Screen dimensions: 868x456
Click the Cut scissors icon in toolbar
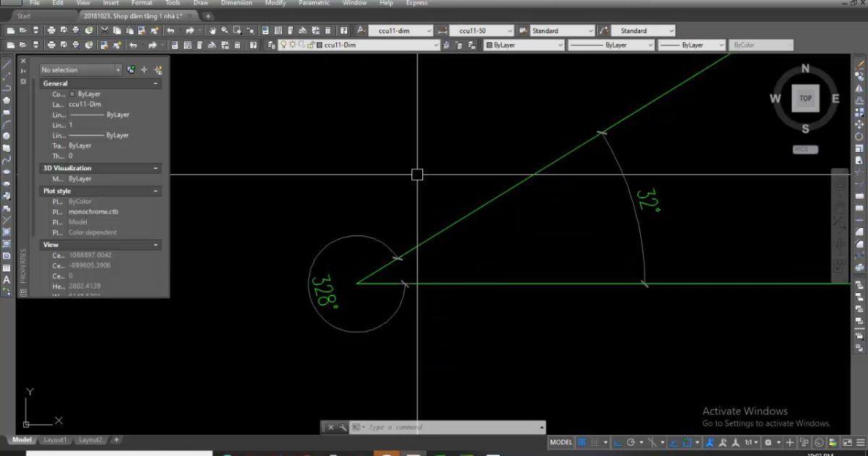(x=105, y=30)
